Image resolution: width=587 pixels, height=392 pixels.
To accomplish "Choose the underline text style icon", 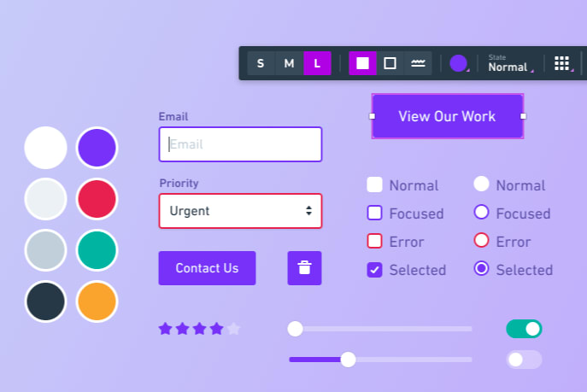I will pos(418,63).
